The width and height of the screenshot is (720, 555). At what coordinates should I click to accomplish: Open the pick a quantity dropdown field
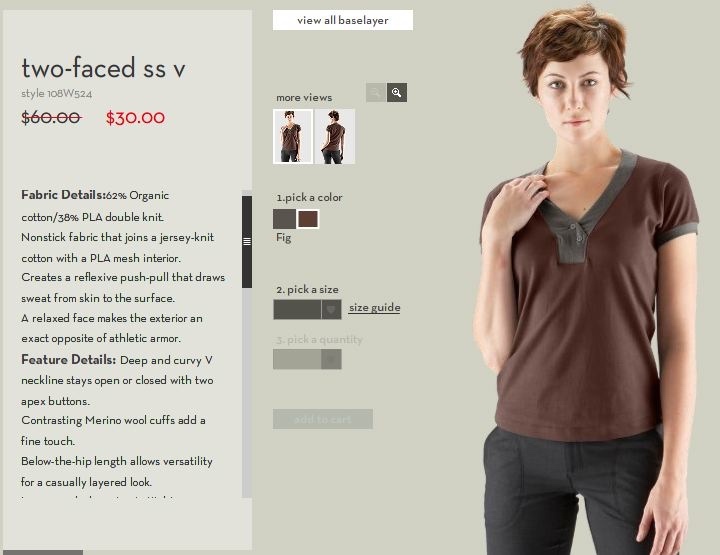[307, 359]
